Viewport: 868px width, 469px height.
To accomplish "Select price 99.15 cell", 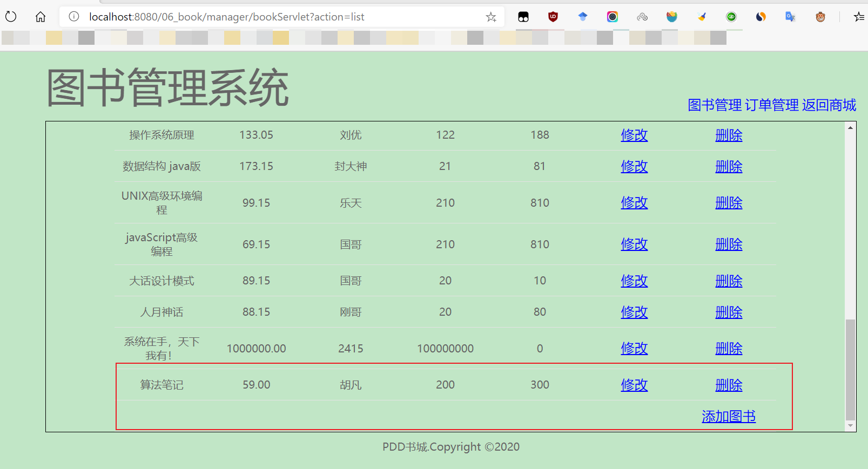I will coord(256,203).
